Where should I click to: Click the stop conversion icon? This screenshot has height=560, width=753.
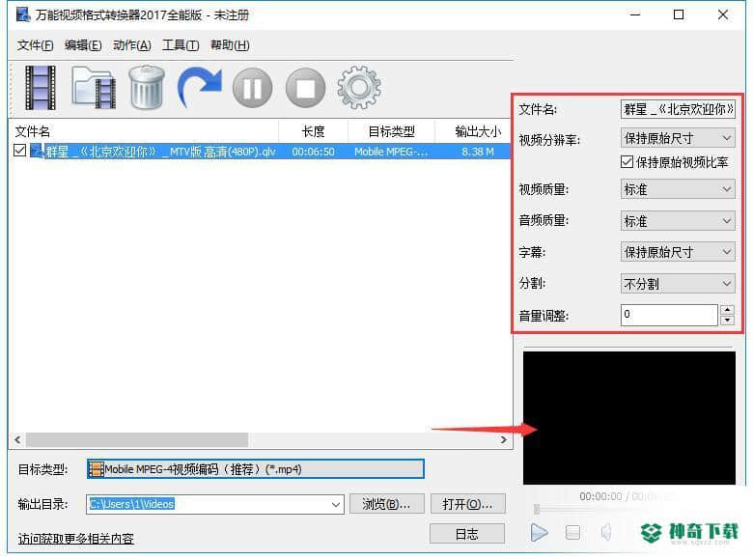(x=305, y=89)
